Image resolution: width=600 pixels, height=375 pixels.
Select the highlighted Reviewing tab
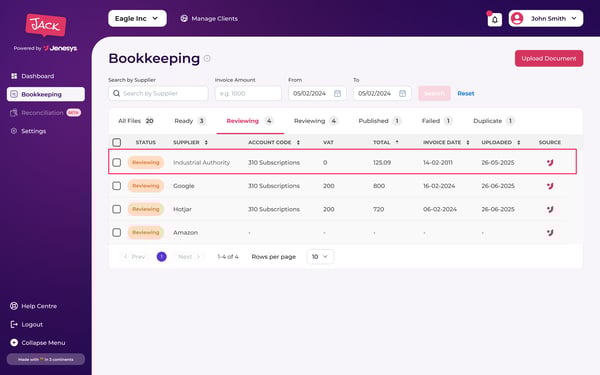(250, 121)
